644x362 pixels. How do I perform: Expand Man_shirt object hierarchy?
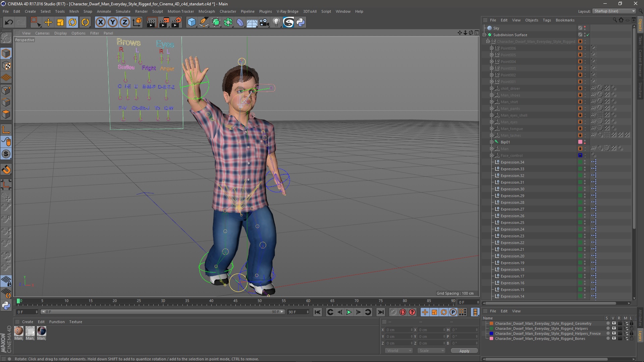click(x=491, y=102)
